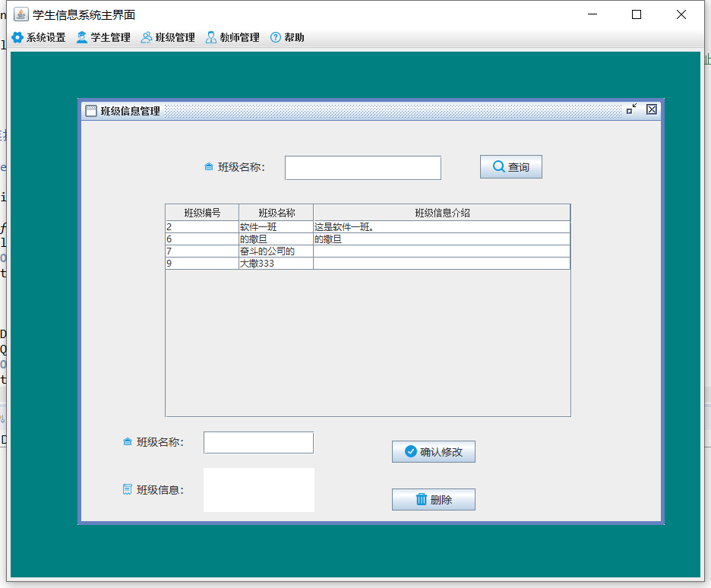
Task: Click the 帮助 question mark icon
Action: (274, 36)
